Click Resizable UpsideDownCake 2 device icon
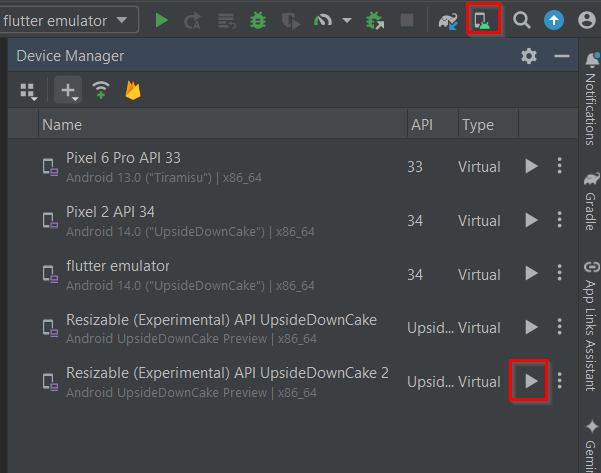This screenshot has width=601, height=473. pyautogui.click(x=50, y=382)
